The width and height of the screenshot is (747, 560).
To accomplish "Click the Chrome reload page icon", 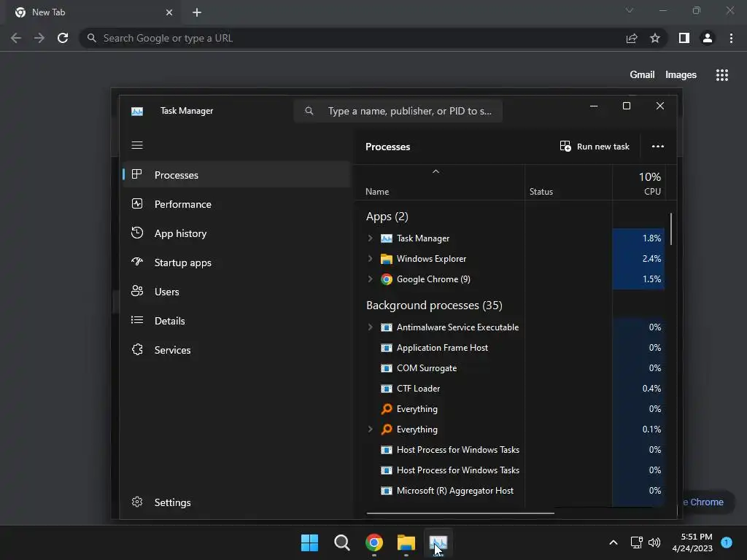I will [x=63, y=38].
